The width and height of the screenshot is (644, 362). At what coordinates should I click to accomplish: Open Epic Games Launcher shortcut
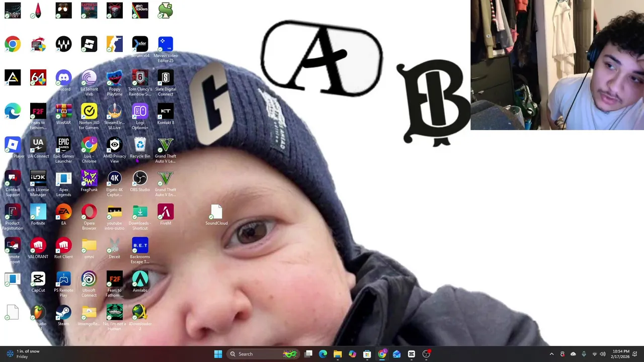[63, 151]
